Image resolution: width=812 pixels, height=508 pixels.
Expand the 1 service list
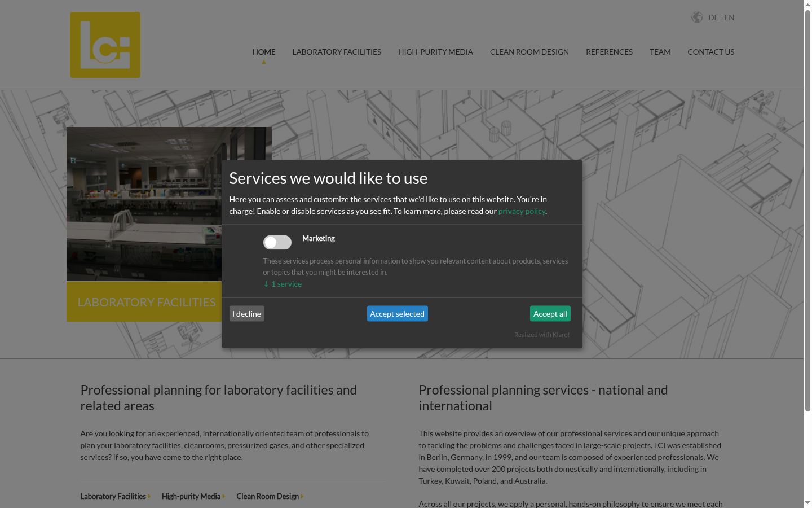click(x=283, y=284)
